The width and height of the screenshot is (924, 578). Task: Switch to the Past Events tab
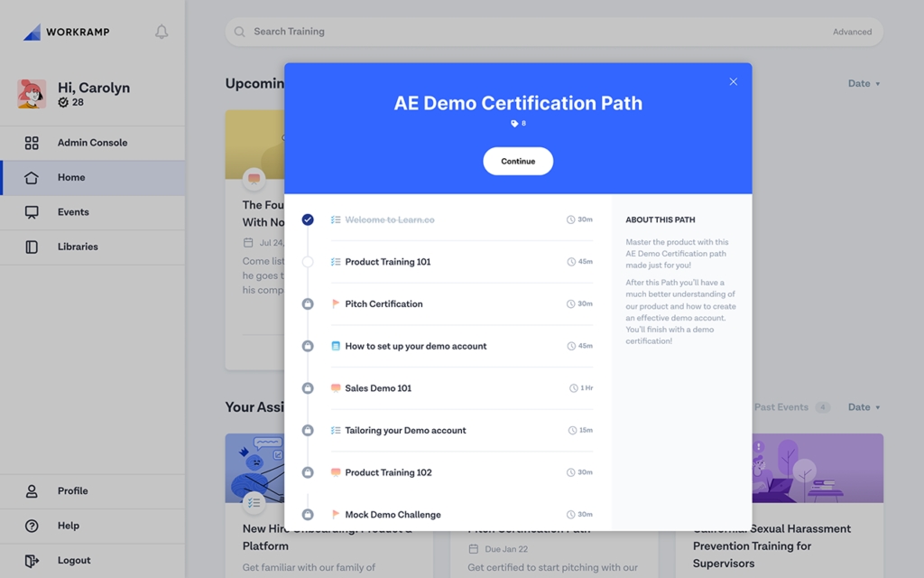tap(792, 407)
